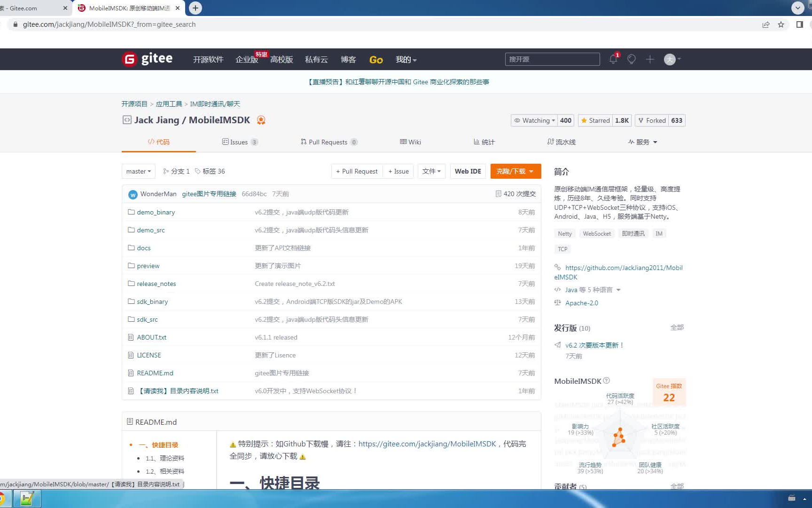812x508 pixels.
Task: Open the master branch dropdown
Action: click(x=138, y=171)
